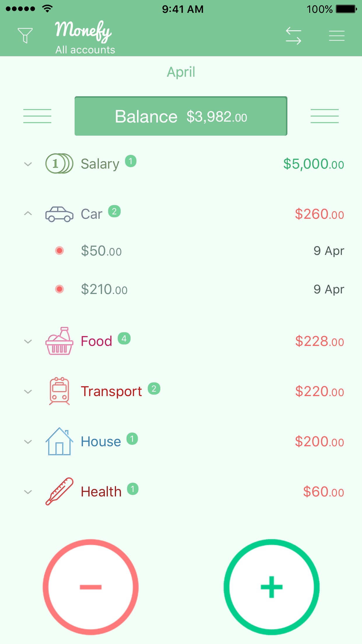Select the April month label
The width and height of the screenshot is (362, 644).
coord(181,72)
